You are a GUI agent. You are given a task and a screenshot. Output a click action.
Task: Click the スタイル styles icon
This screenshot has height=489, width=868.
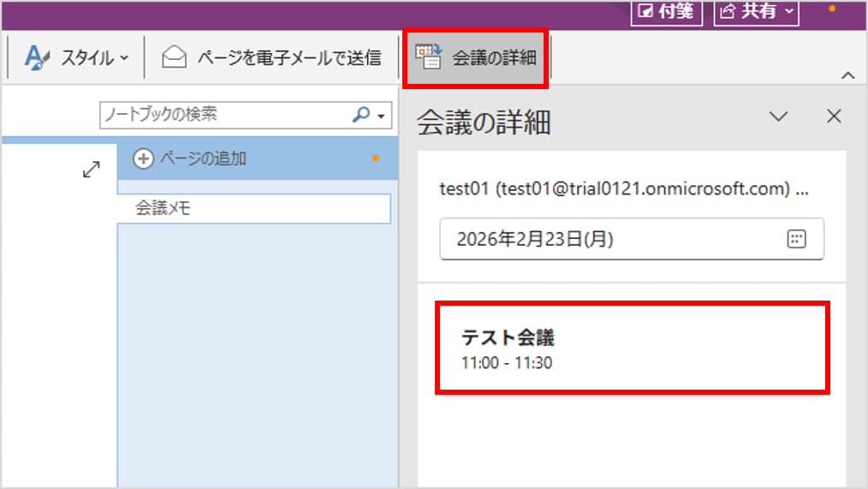point(37,58)
